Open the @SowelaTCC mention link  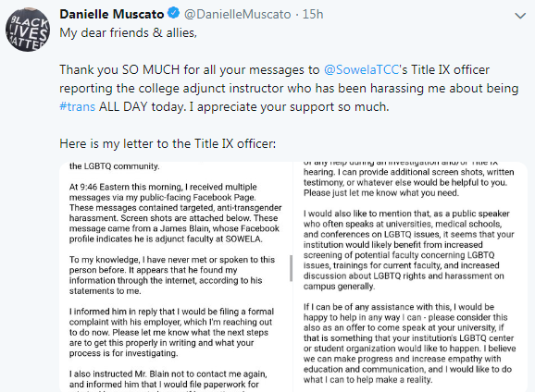pos(361,69)
